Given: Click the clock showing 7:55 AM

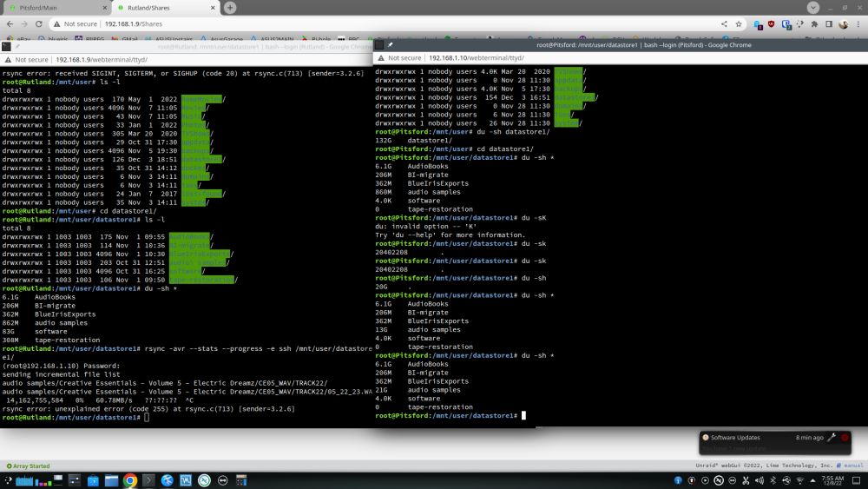Looking at the screenshot, I should point(832,480).
